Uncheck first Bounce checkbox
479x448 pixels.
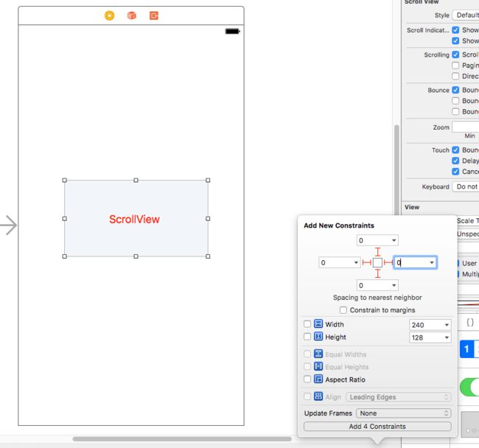[455, 90]
